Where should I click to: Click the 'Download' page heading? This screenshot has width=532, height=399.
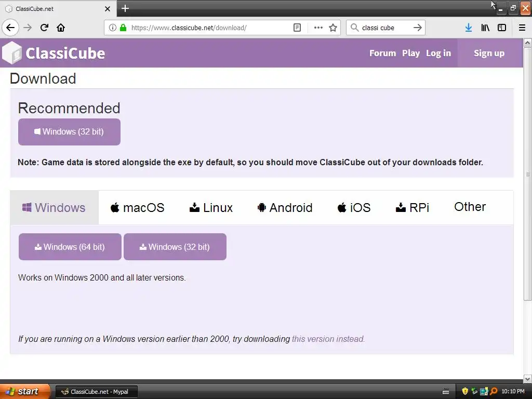[x=43, y=78]
